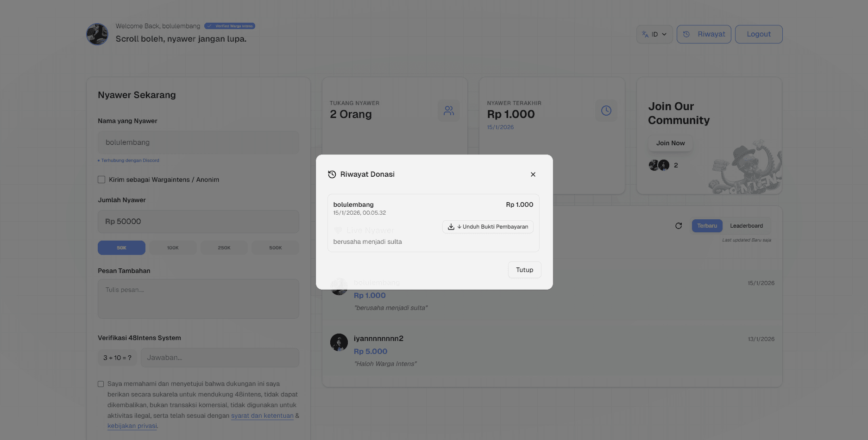This screenshot has width=868, height=440.
Task: Select the 100K preset amount
Action: pos(173,248)
